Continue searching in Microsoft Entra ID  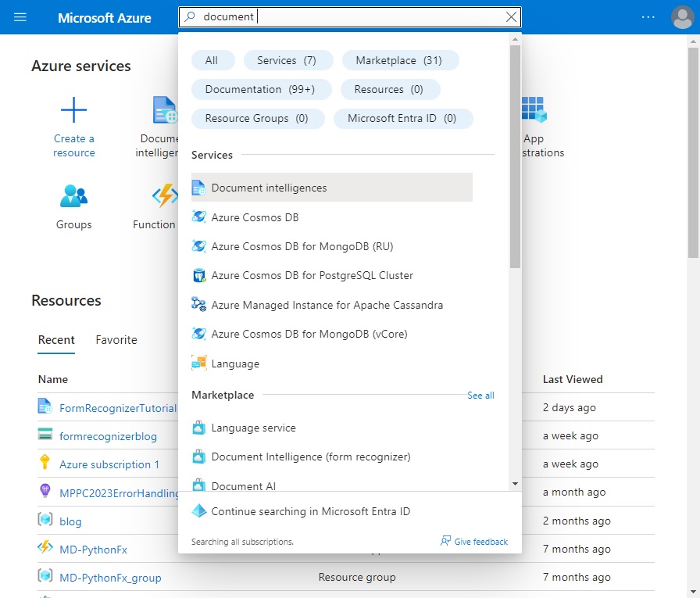click(x=310, y=511)
